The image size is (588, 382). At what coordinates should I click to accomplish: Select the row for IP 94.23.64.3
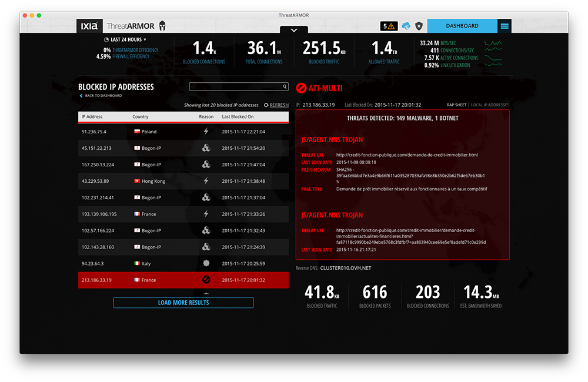coord(183,263)
